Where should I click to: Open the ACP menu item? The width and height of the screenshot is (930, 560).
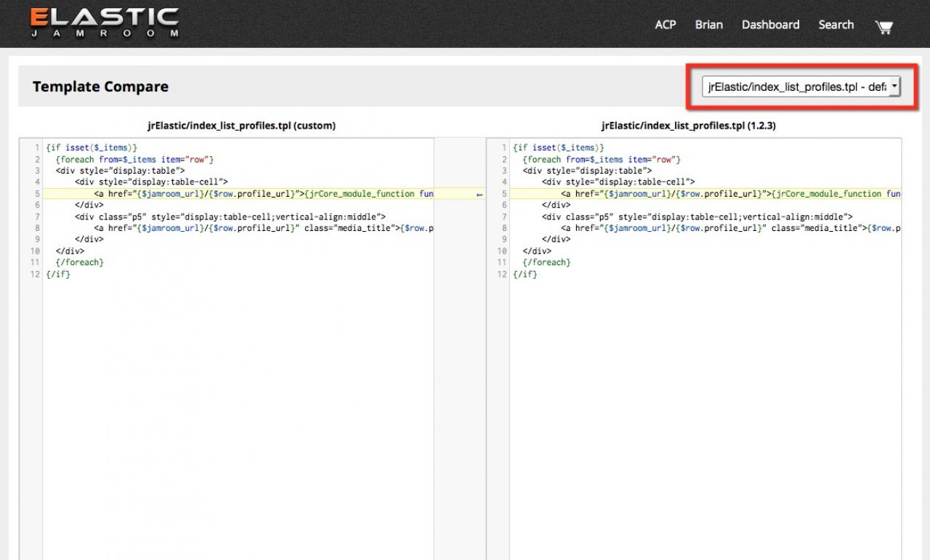click(x=665, y=25)
